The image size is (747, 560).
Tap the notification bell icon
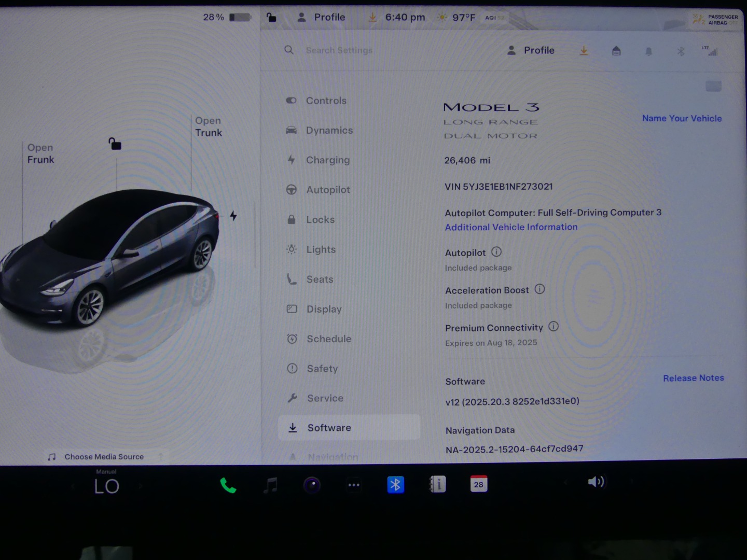[648, 51]
